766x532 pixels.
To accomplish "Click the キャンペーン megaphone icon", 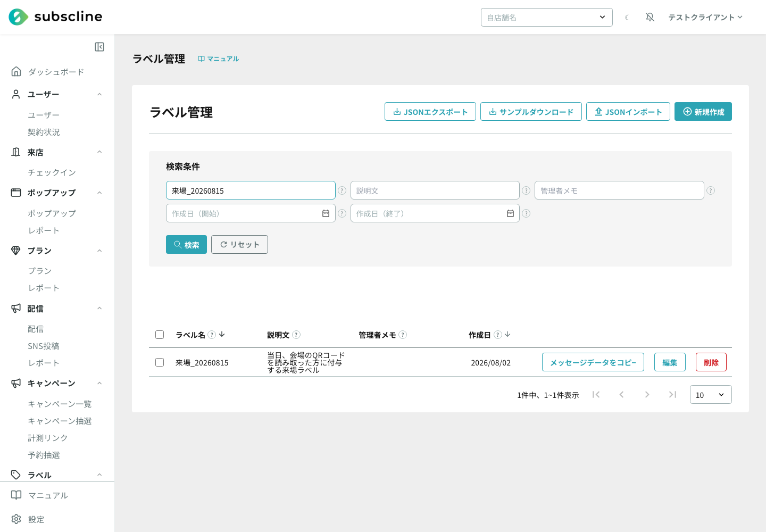I will click(16, 383).
